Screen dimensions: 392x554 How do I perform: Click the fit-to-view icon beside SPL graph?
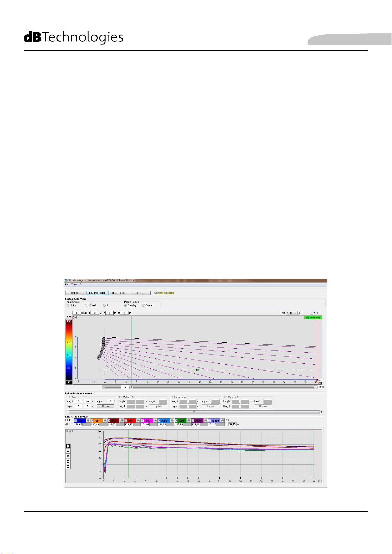pos(68,446)
